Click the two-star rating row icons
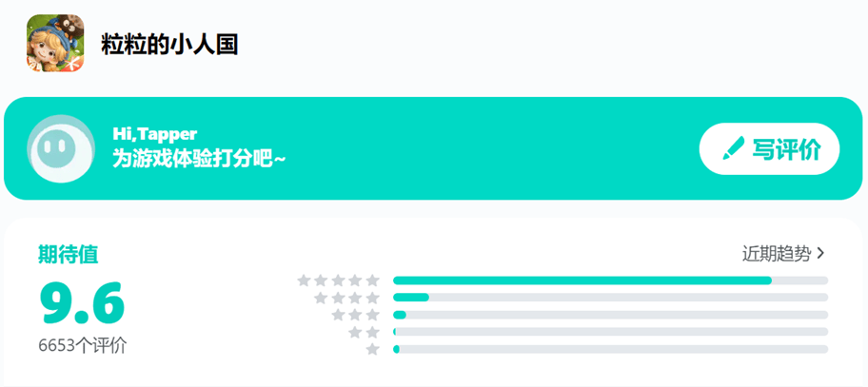Image resolution: width=868 pixels, height=387 pixels. click(364, 332)
